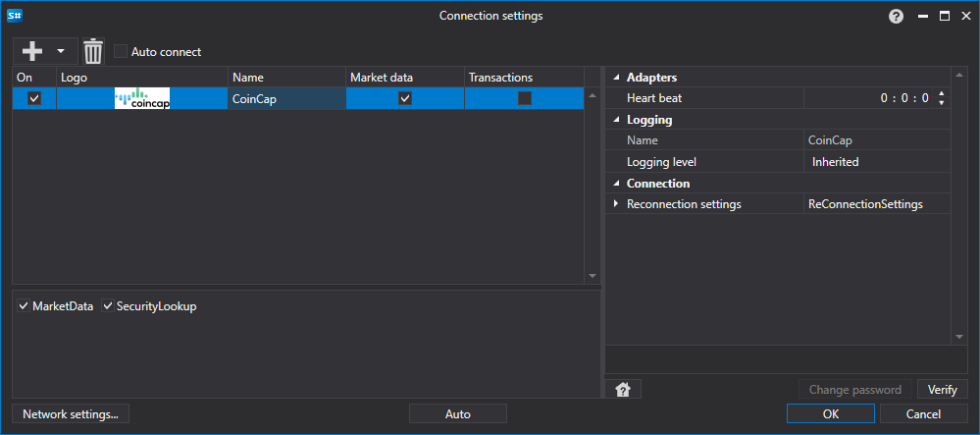Decrease Heart beat with the down arrow
980x435 pixels.
click(x=941, y=103)
